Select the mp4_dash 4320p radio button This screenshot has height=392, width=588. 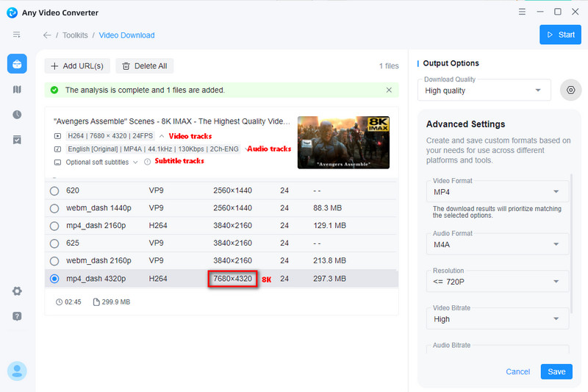pyautogui.click(x=54, y=279)
